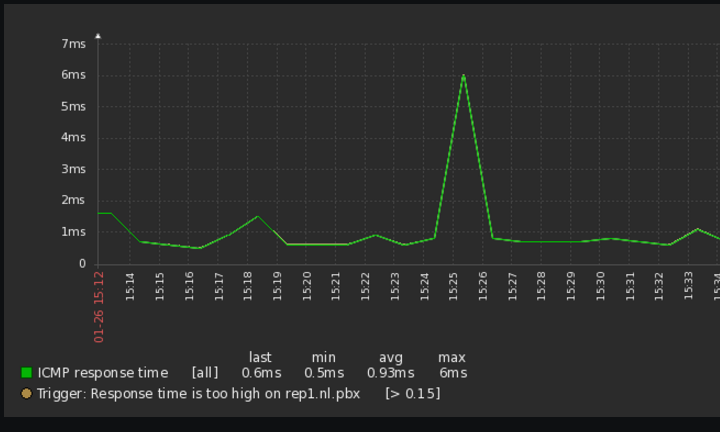Click the max value "6ms" in the legend

tap(453, 373)
